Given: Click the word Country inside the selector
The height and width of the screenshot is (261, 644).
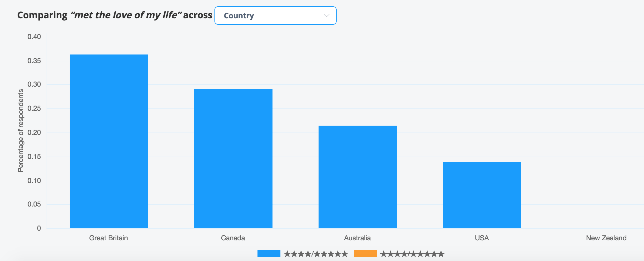Looking at the screenshot, I should 239,16.
